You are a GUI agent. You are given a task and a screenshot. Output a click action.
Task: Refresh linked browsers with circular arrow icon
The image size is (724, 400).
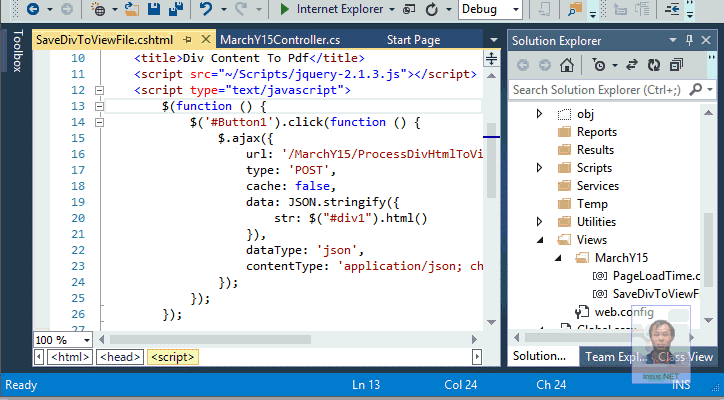[432, 9]
